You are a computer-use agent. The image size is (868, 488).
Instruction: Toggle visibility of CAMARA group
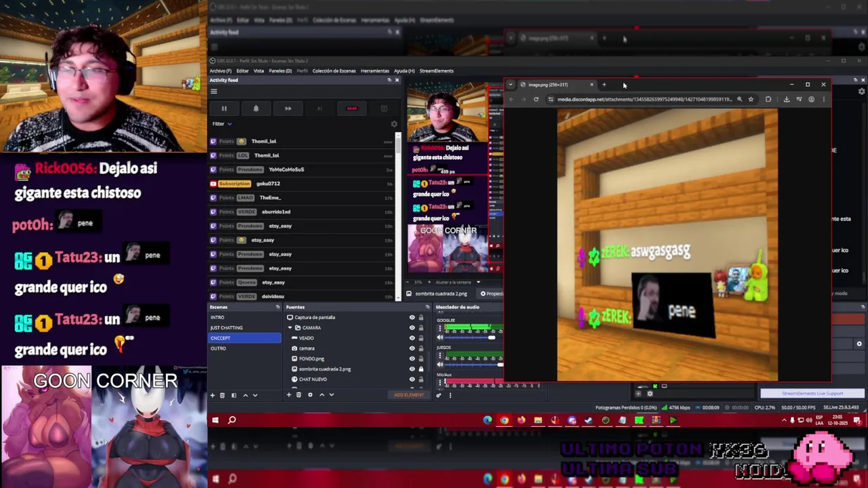coord(412,327)
